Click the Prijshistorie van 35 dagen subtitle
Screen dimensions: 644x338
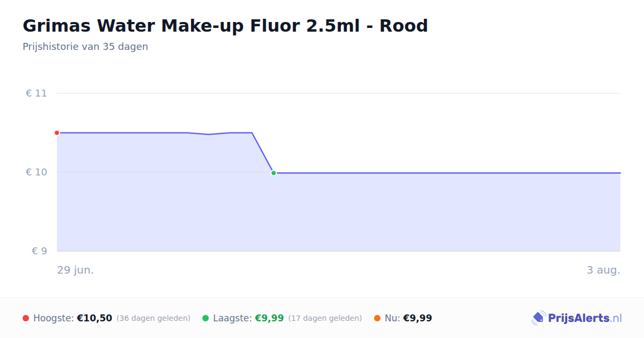coord(85,47)
